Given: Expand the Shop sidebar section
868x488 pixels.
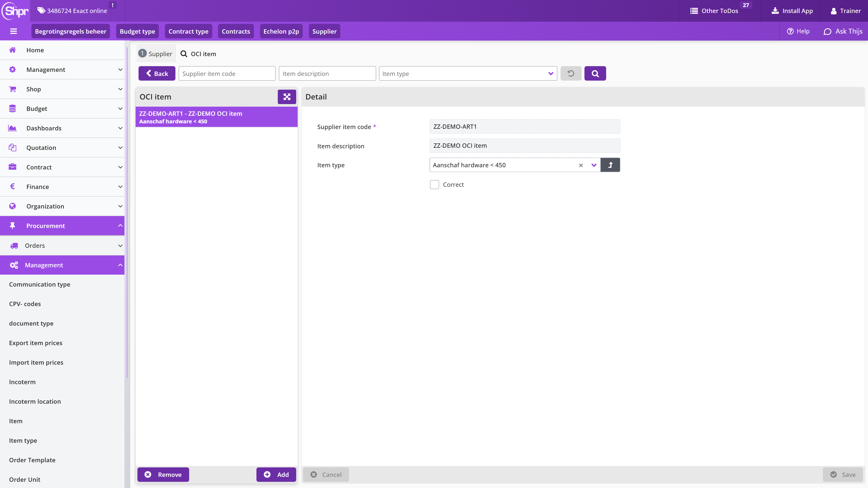Looking at the screenshot, I should 62,89.
